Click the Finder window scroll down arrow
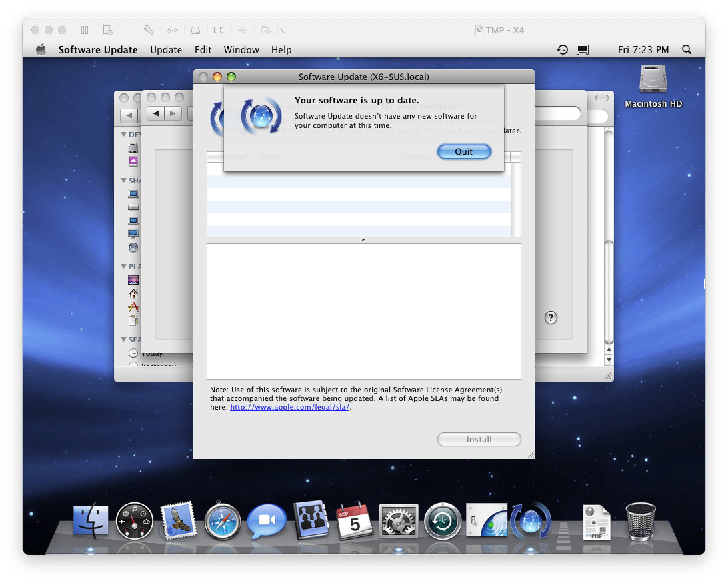The image size is (728, 583). [x=608, y=360]
